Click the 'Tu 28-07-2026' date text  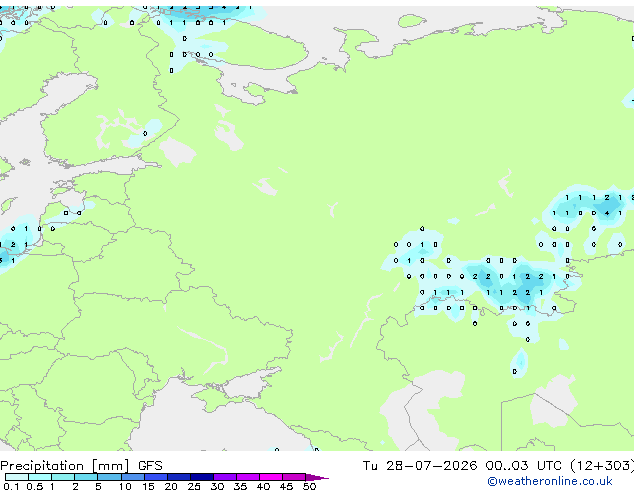[420, 466]
